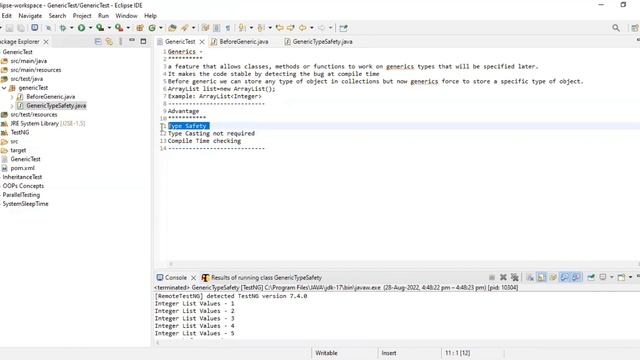Open the Display Selected Console dropdown

[611, 277]
